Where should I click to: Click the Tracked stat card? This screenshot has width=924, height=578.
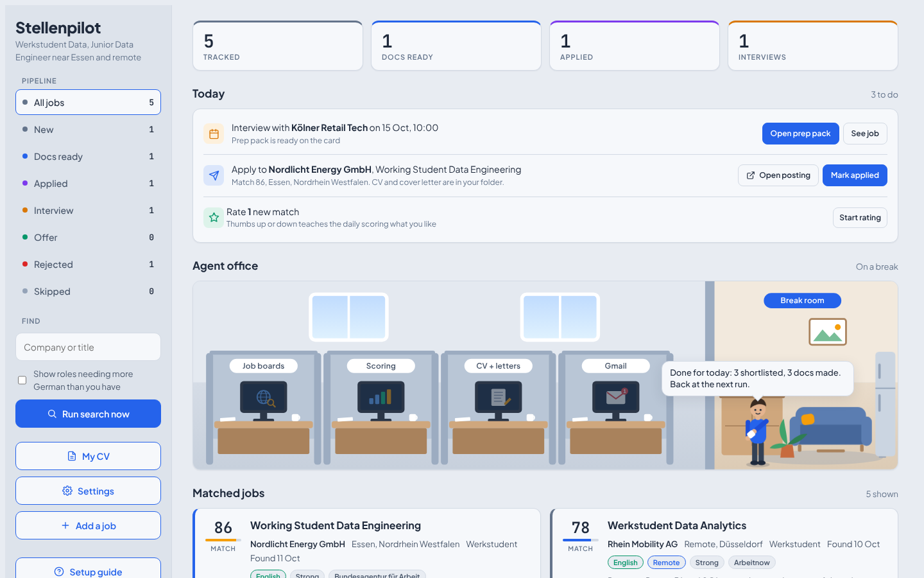(x=278, y=46)
